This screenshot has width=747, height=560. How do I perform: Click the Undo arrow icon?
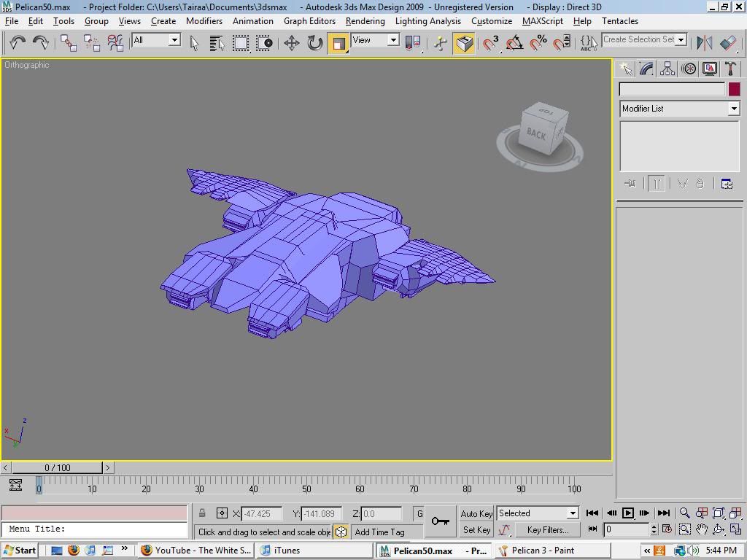click(18, 43)
